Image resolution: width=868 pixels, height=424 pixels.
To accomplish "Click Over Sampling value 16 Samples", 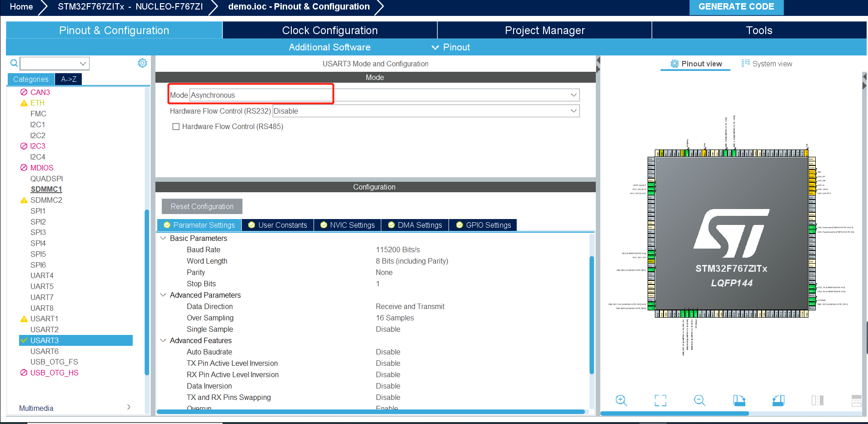I will tap(395, 318).
